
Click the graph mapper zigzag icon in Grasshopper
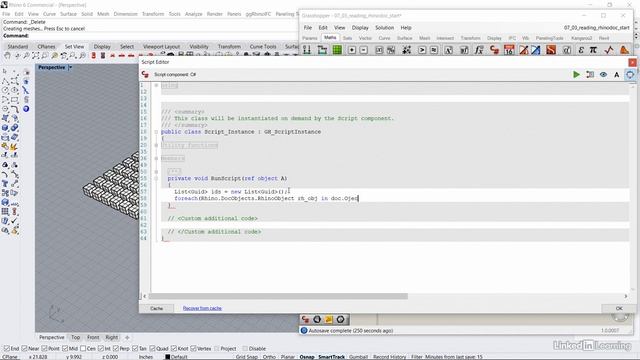(x=609, y=50)
